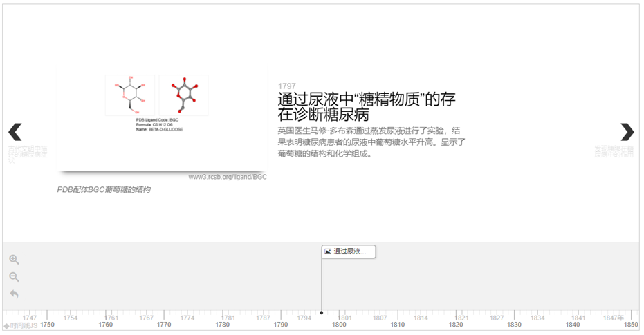Go to previous slide with left arrow

15,132
